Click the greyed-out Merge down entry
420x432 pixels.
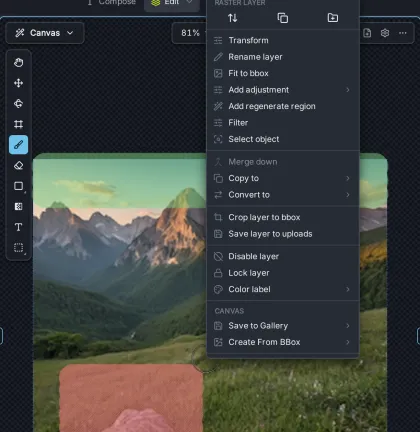pyautogui.click(x=283, y=162)
